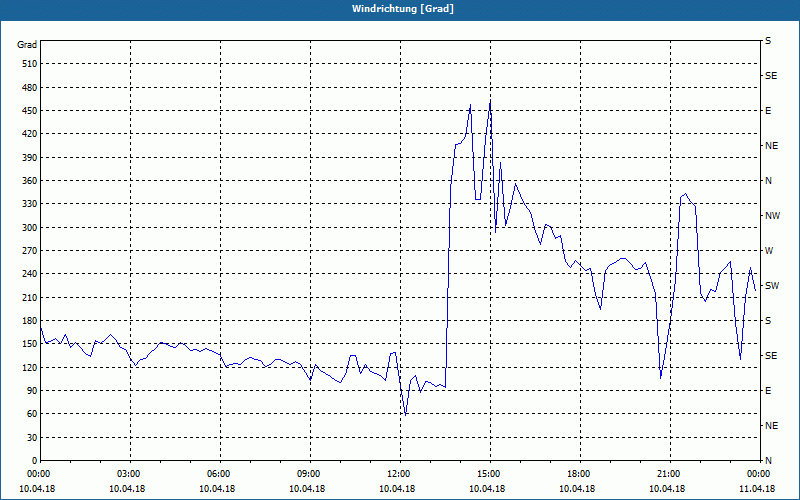The width and height of the screenshot is (800, 500).
Task: Click the NE compass label at 405 level
Action: [x=771, y=146]
